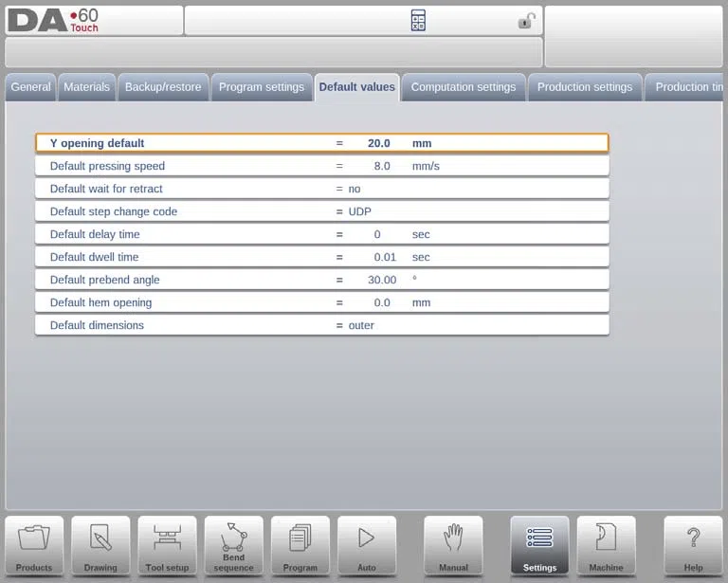Viewport: 728px width, 583px height.
Task: Switch to Manual mode
Action: tap(453, 546)
